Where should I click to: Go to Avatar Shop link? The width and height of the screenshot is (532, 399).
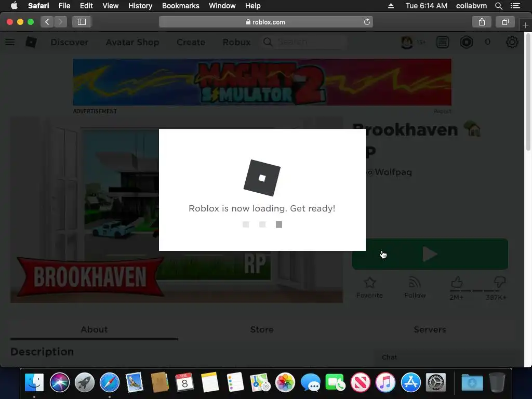pyautogui.click(x=132, y=42)
